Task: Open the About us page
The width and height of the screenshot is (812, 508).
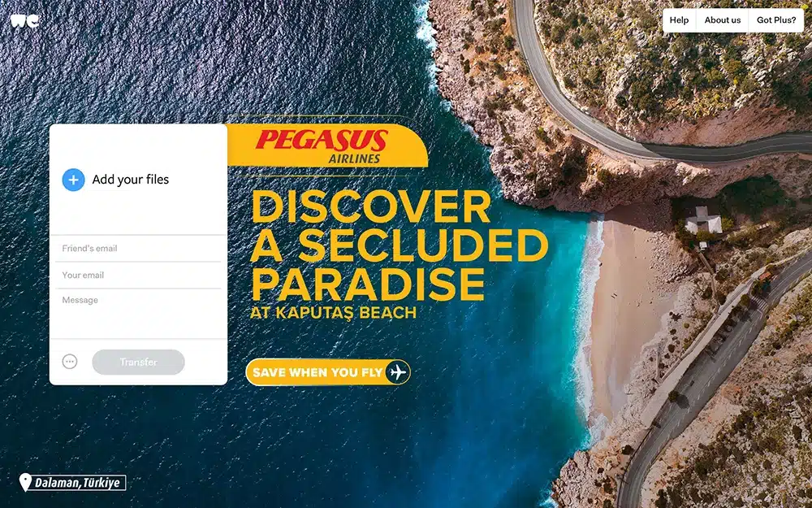Action: point(723,20)
